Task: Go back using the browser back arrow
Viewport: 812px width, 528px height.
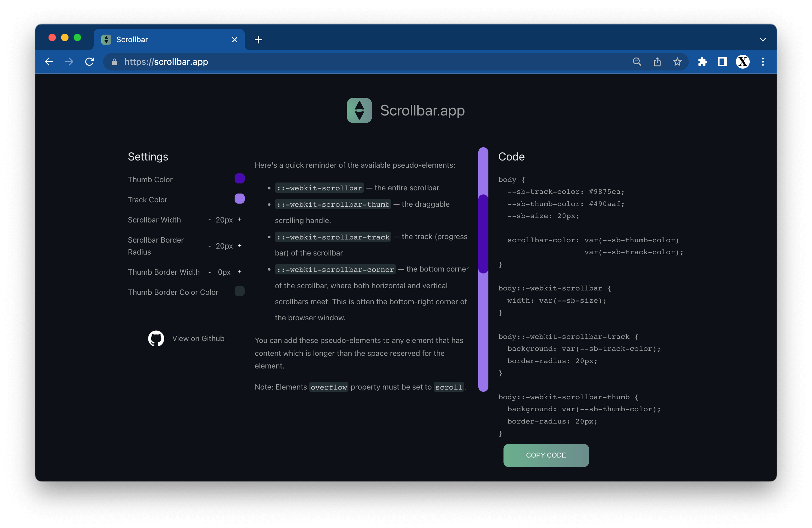Action: click(x=49, y=62)
